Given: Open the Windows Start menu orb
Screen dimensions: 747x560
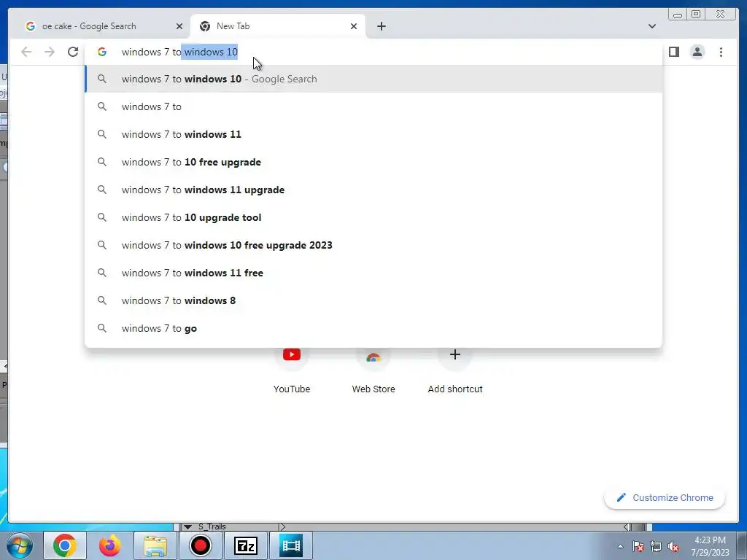Looking at the screenshot, I should point(20,545).
